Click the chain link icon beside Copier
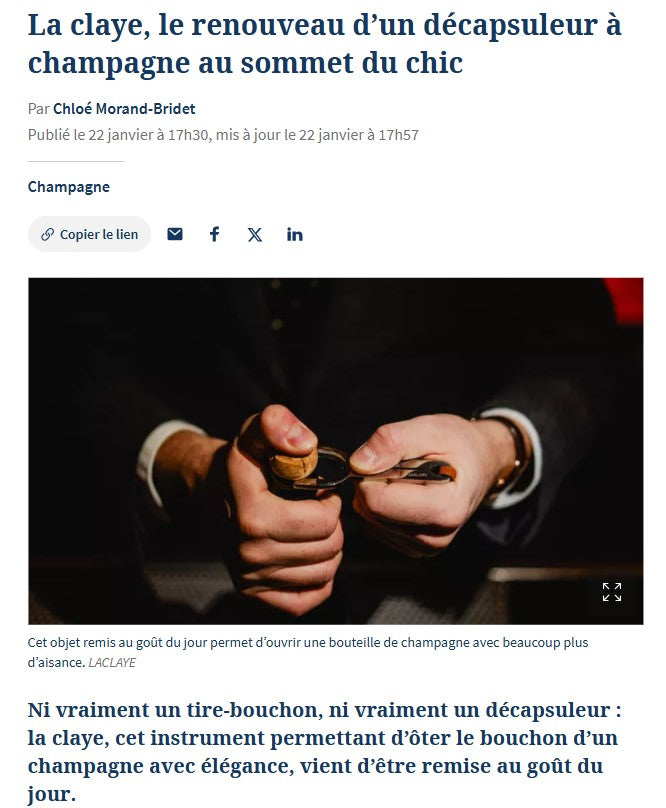The width and height of the screenshot is (666, 808). (47, 234)
